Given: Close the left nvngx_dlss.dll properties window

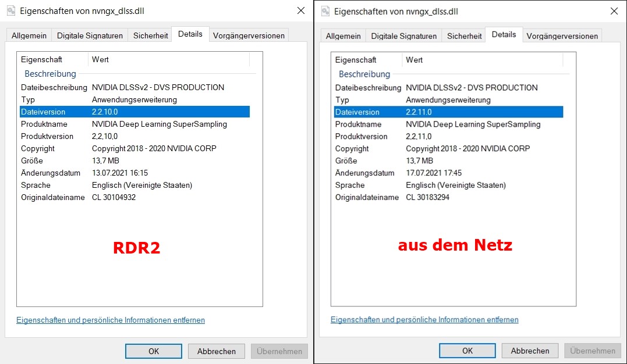Looking at the screenshot, I should pos(301,11).
